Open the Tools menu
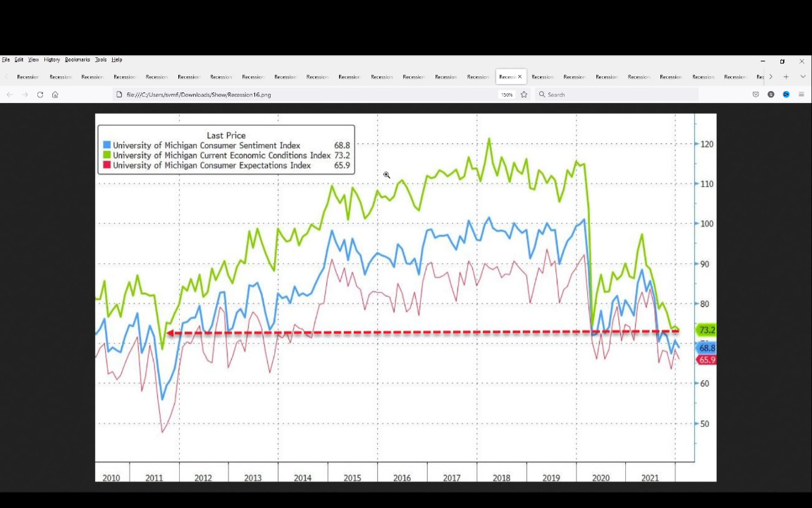 point(101,59)
